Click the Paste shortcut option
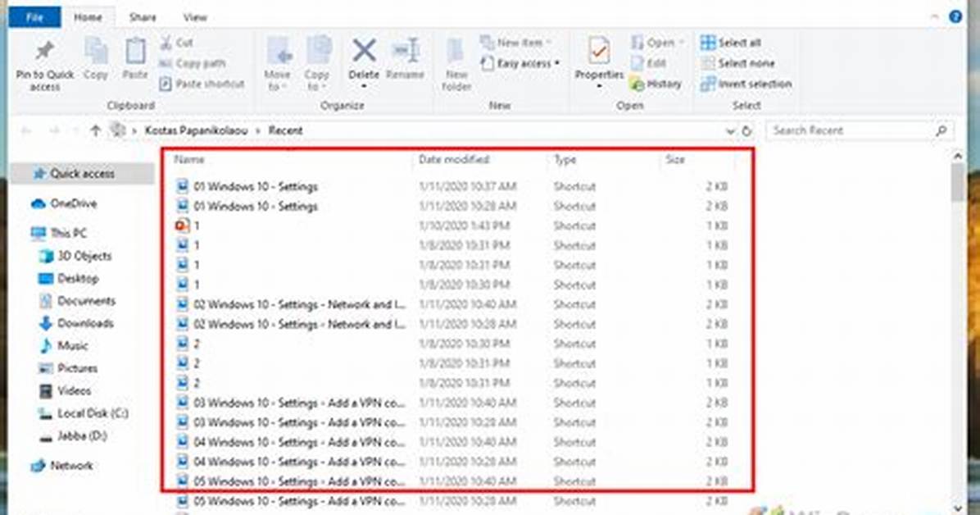Screen dimensions: 980x515 coord(202,84)
